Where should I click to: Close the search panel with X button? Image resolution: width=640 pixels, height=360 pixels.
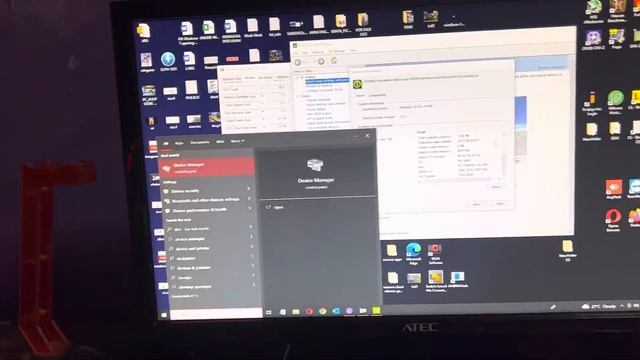tap(367, 136)
